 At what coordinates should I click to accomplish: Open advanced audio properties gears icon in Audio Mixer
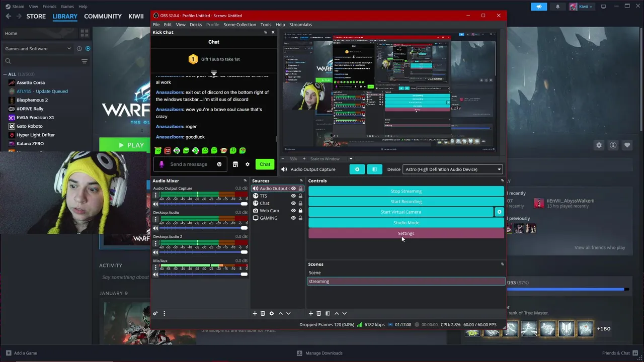click(x=155, y=313)
